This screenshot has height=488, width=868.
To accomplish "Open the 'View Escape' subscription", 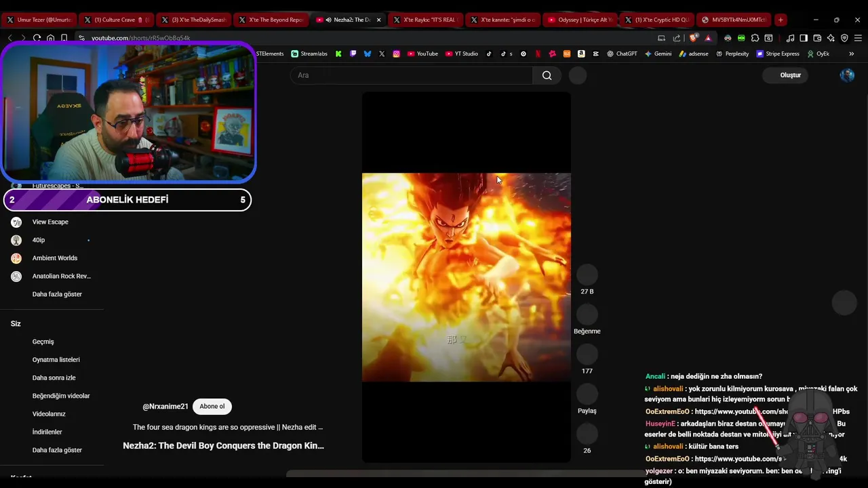I will (x=52, y=222).
